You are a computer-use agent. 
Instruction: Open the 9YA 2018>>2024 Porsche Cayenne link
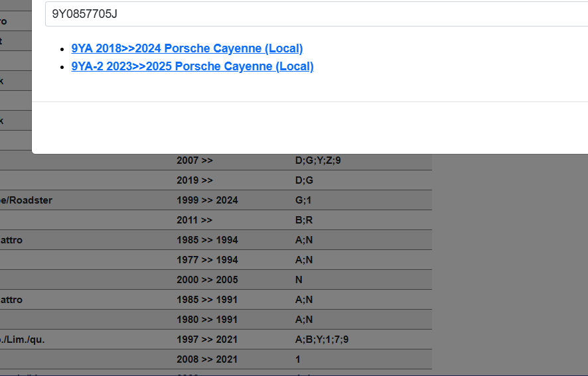187,48
